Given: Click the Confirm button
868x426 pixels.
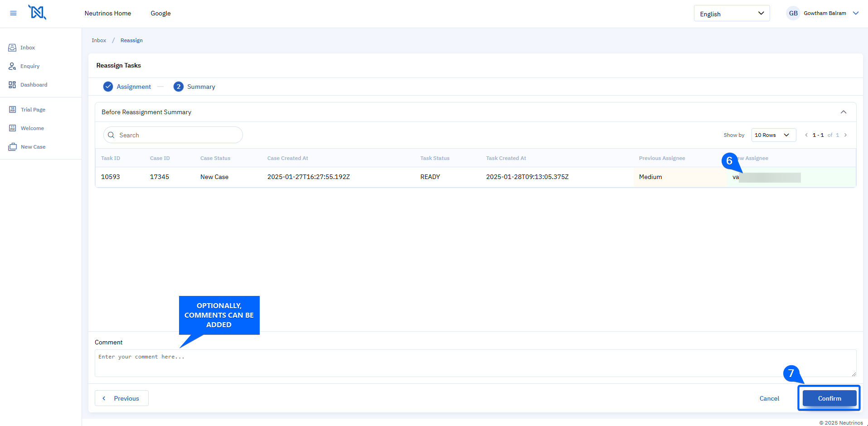Looking at the screenshot, I should (x=829, y=398).
